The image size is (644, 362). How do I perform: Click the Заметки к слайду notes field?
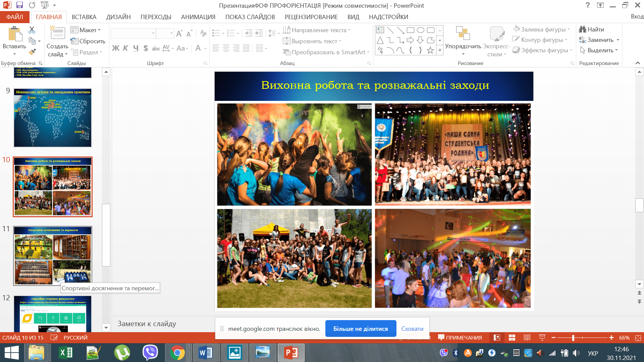coord(147,324)
